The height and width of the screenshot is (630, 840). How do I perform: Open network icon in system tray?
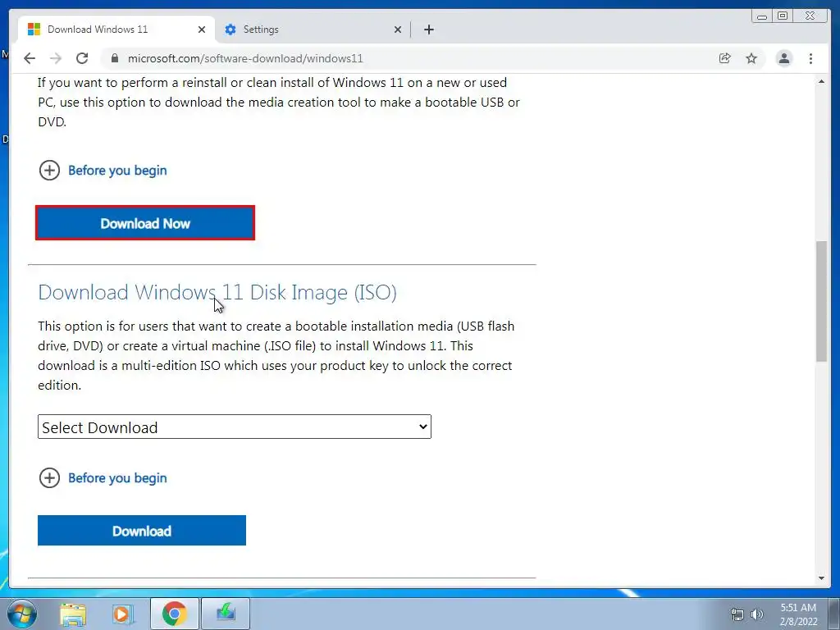coord(737,614)
